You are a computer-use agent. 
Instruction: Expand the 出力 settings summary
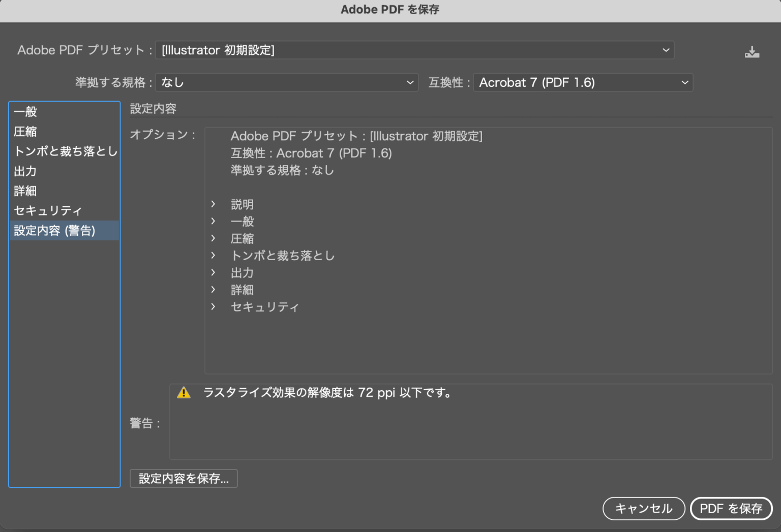tap(213, 273)
